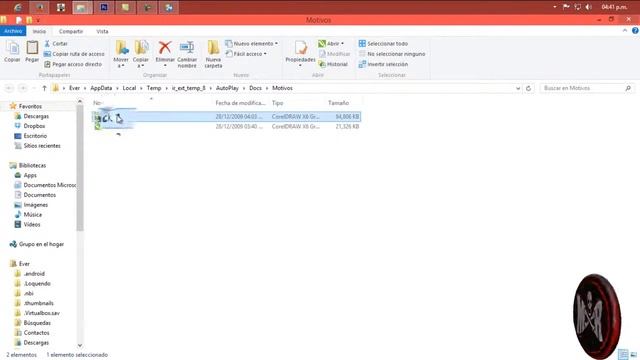
Task: Click the search magnifier icon
Action: click(x=628, y=88)
